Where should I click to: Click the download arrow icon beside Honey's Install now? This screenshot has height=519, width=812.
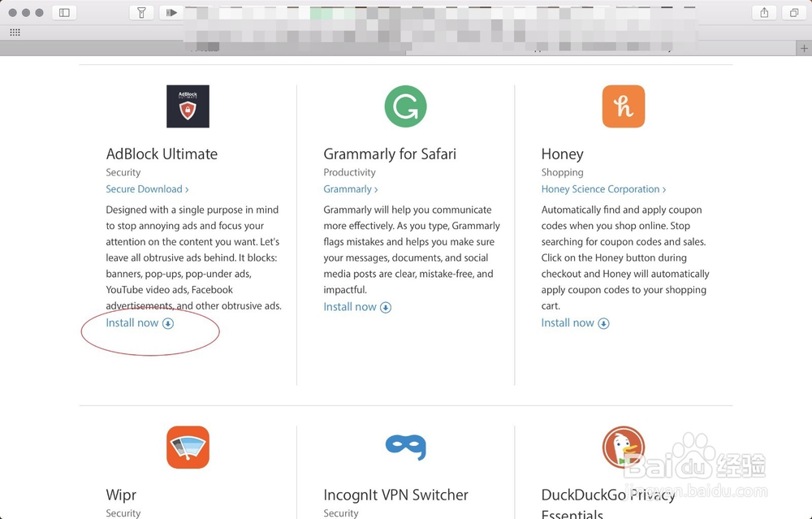click(604, 323)
